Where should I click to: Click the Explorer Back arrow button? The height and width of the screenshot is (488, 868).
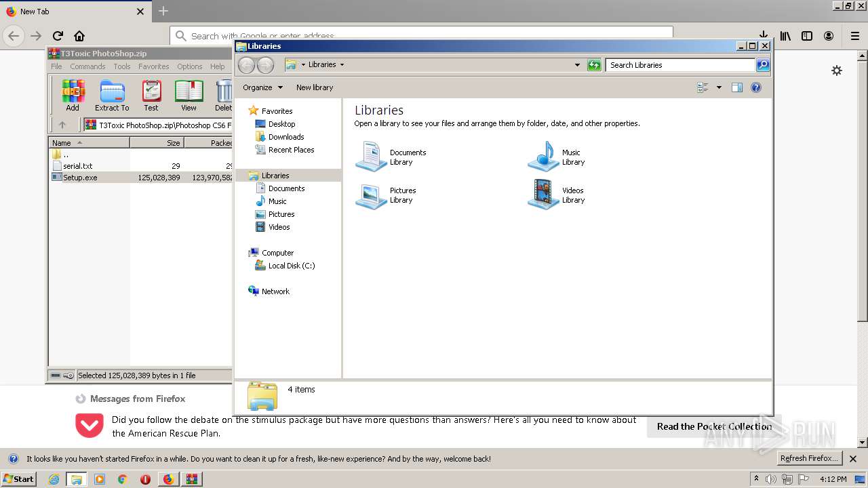click(x=246, y=65)
